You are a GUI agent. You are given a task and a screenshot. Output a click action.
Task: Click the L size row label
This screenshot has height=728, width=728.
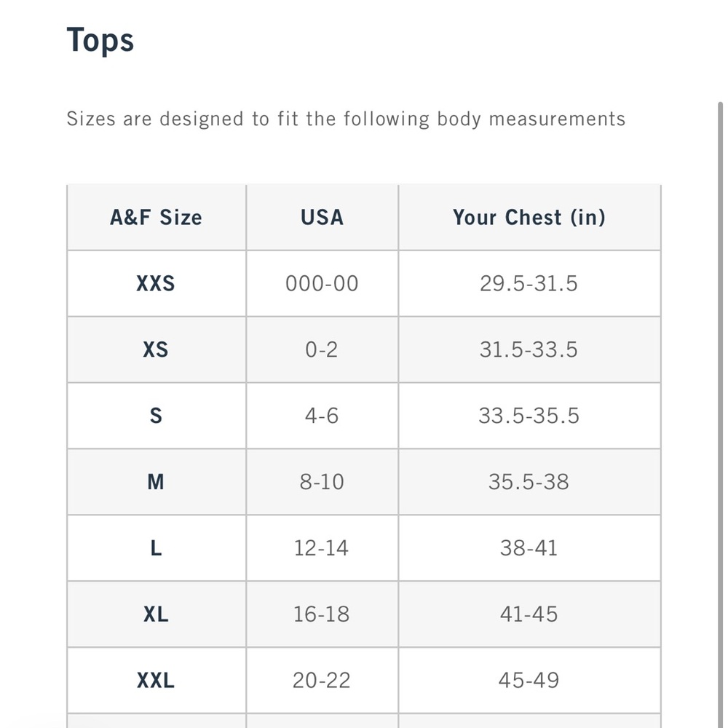tap(156, 548)
